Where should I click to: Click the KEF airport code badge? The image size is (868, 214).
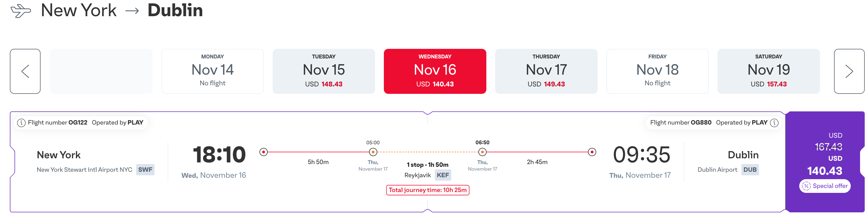(x=442, y=175)
